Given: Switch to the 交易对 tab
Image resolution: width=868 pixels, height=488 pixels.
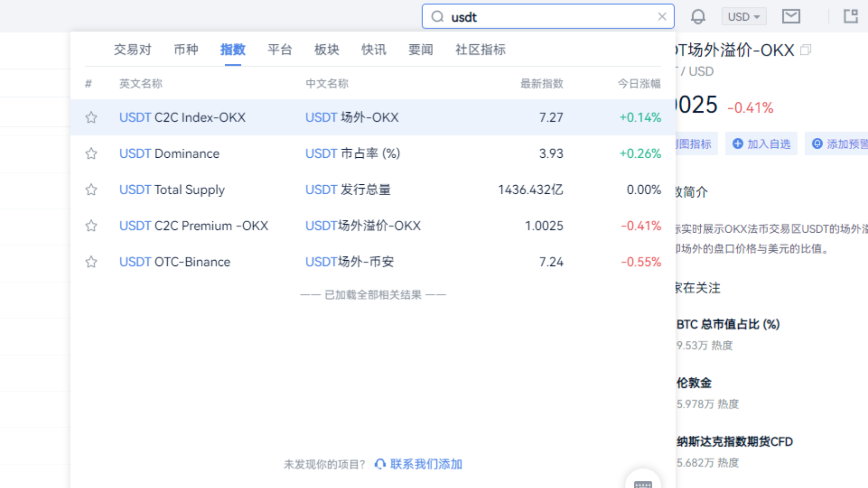Looking at the screenshot, I should click(132, 49).
